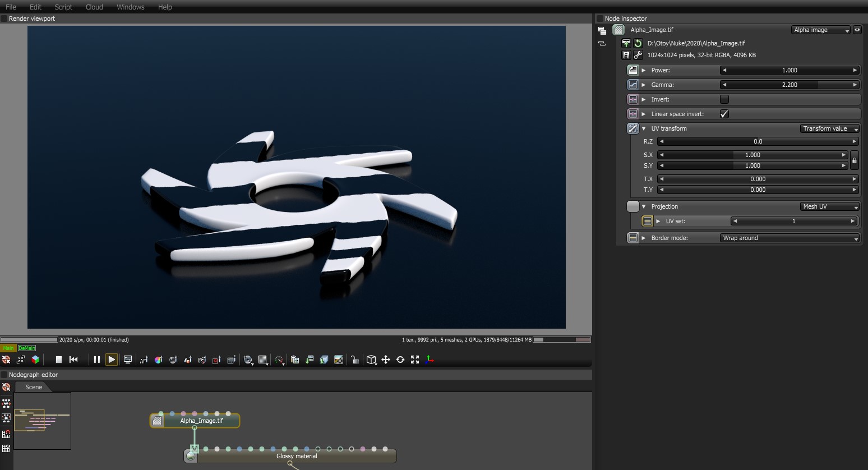This screenshot has height=470, width=868.
Task: Click the reset camera icon in render toolbar
Action: point(21,360)
